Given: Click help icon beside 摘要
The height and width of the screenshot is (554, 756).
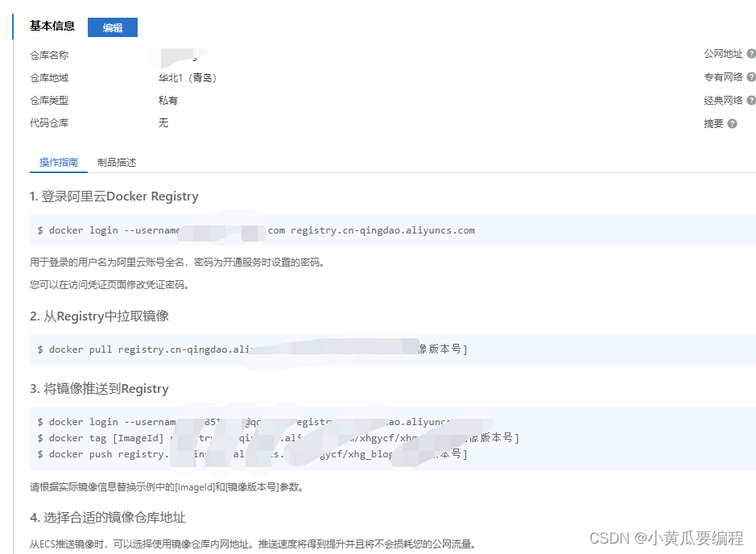Looking at the screenshot, I should [x=732, y=123].
